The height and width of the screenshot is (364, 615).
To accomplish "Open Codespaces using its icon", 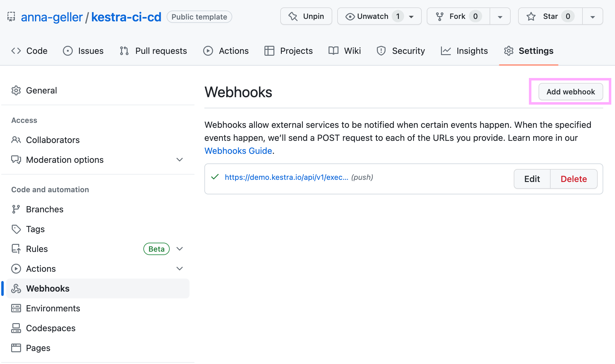I will point(16,328).
